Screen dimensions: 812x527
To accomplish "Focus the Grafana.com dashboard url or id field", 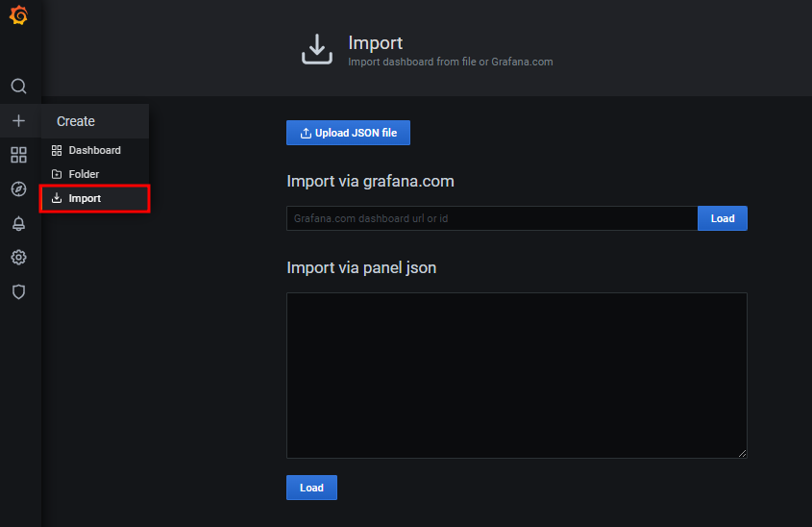I will pyautogui.click(x=492, y=218).
